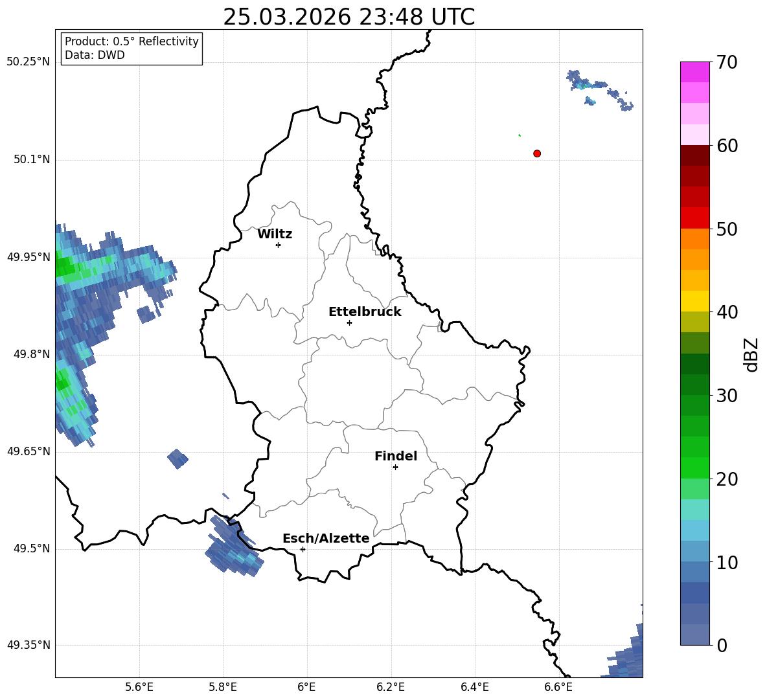Viewport: 767px width, 700px height.
Task: Click the 60 value on the colorbar
Action: (726, 146)
